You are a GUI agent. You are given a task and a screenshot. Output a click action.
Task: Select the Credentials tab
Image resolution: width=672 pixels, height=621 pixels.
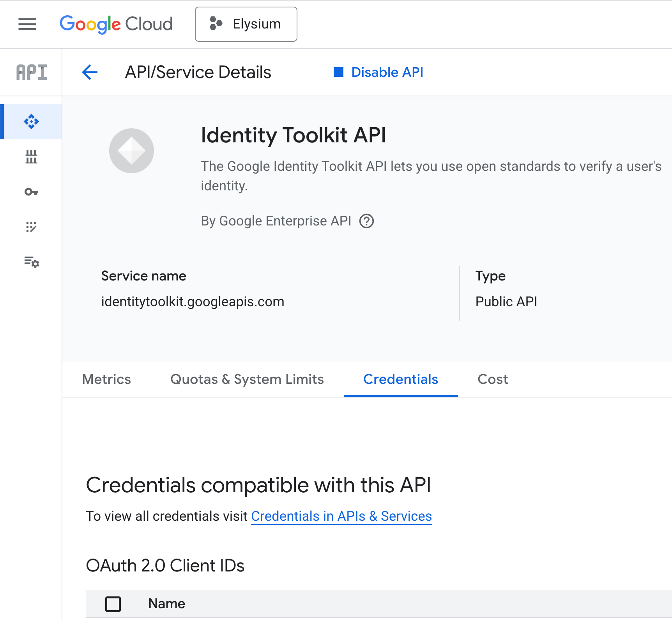(401, 379)
